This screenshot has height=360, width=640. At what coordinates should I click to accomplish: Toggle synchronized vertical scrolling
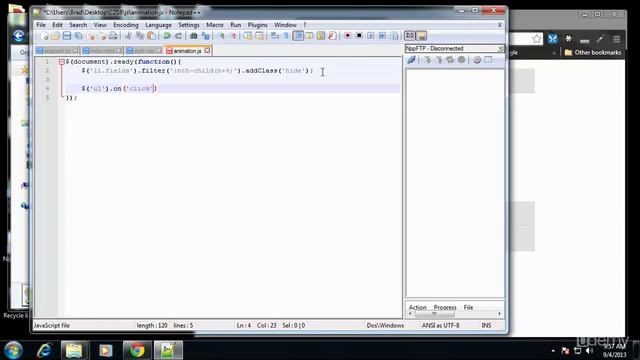click(x=248, y=36)
